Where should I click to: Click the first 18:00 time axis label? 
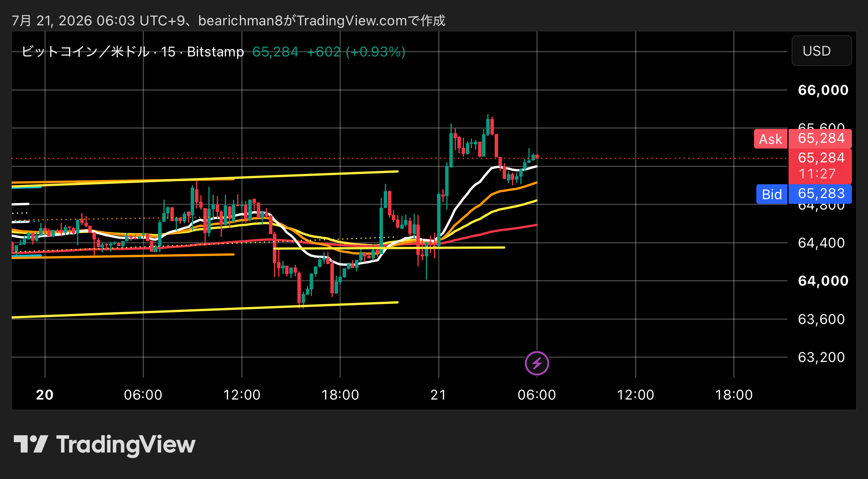coord(340,395)
